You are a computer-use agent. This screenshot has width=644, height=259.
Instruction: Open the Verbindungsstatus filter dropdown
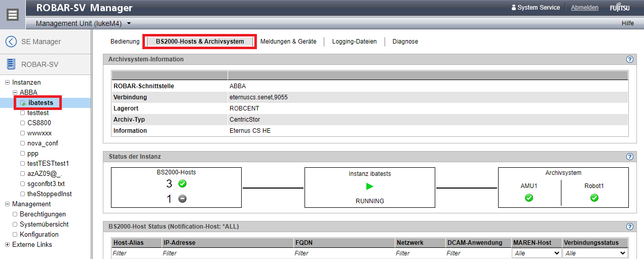point(595,253)
